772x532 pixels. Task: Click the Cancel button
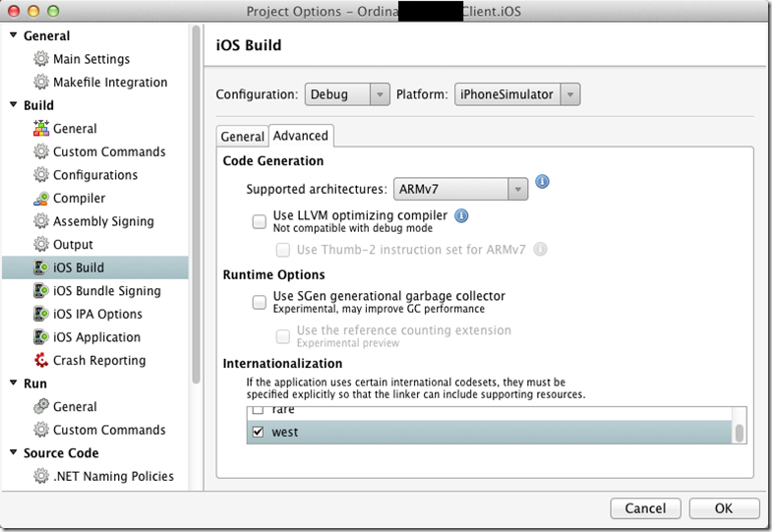click(x=645, y=508)
